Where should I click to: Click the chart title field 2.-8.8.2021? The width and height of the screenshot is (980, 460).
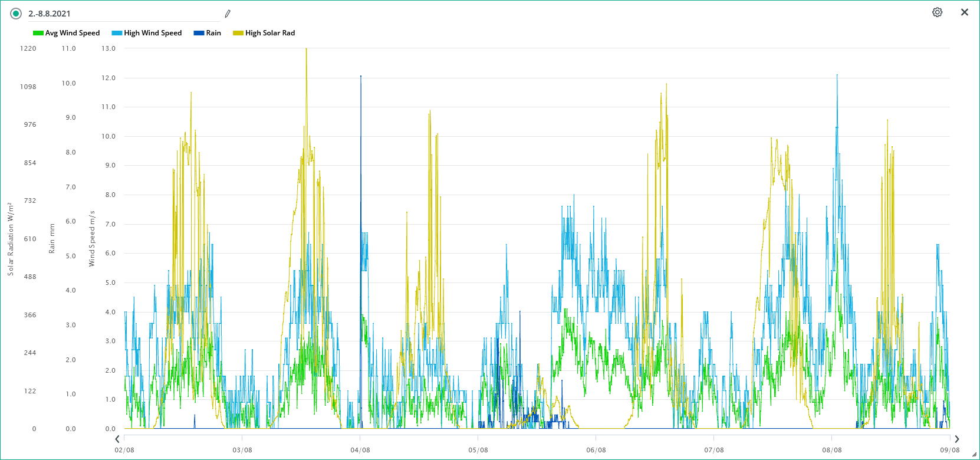(x=118, y=14)
